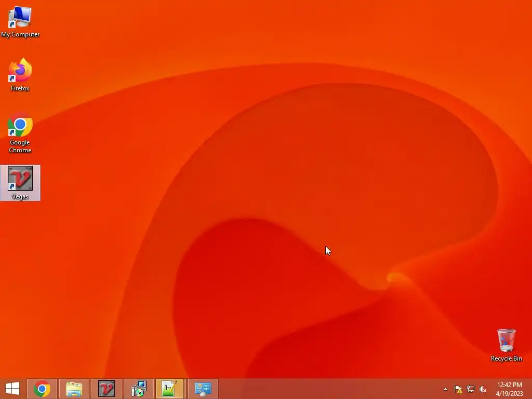
Task: Open the My Computer desktop shortcut
Action: 20,21
